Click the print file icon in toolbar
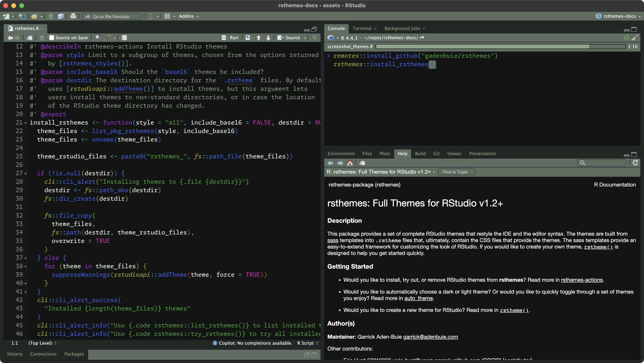The height and width of the screenshot is (363, 644). (73, 16)
